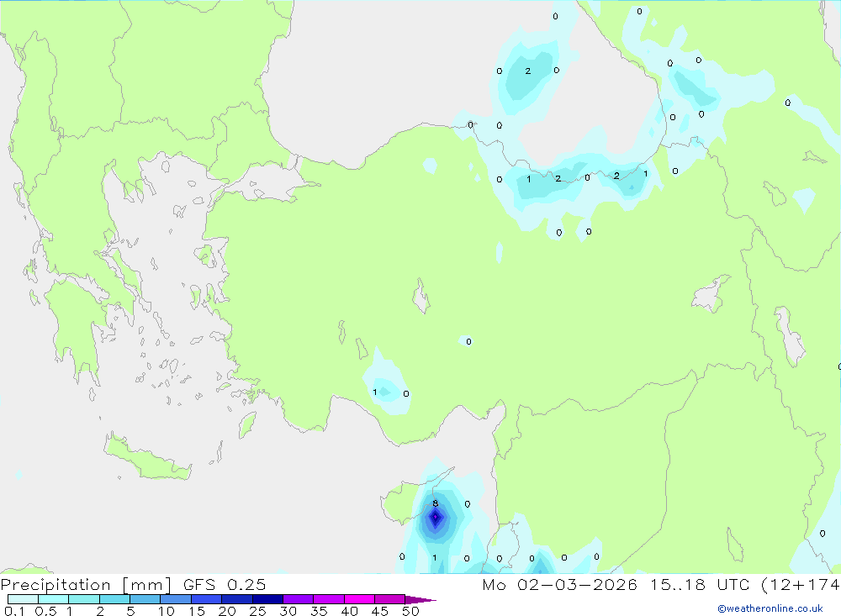The width and height of the screenshot is (841, 616).
Task: Click the legend label '15'
Action: (x=197, y=611)
